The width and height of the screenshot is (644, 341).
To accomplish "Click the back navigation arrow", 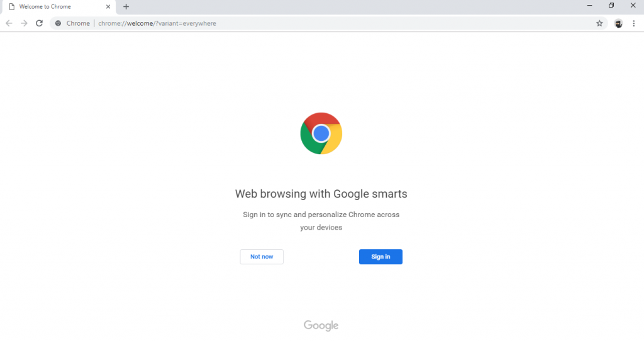I will click(9, 23).
